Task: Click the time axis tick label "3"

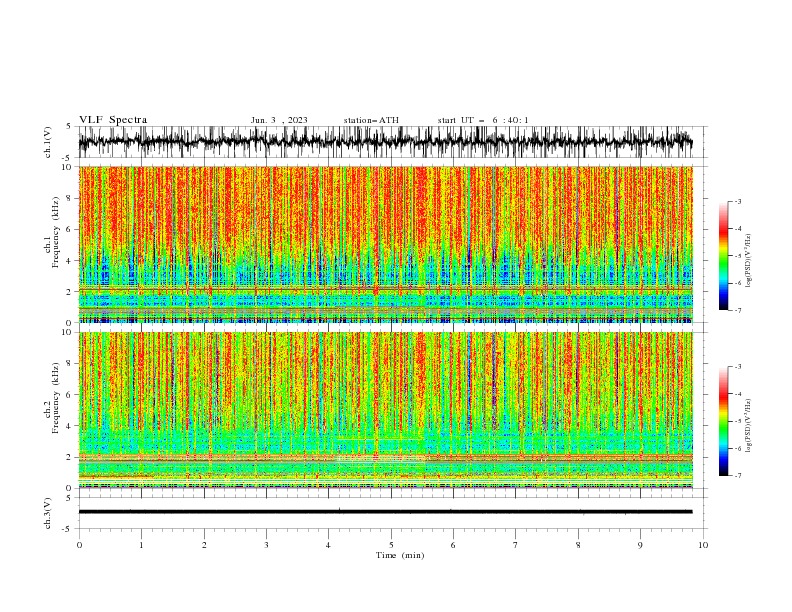Action: click(266, 545)
